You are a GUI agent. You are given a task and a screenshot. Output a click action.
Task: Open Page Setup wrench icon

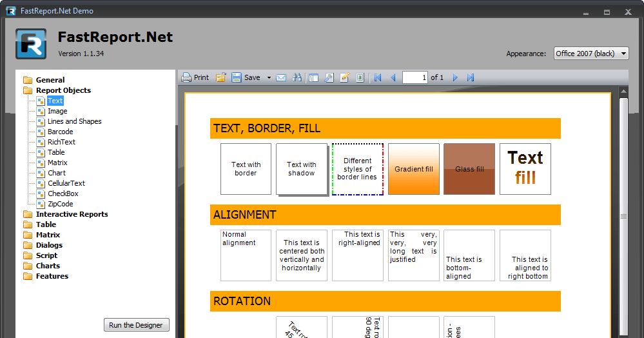click(329, 77)
